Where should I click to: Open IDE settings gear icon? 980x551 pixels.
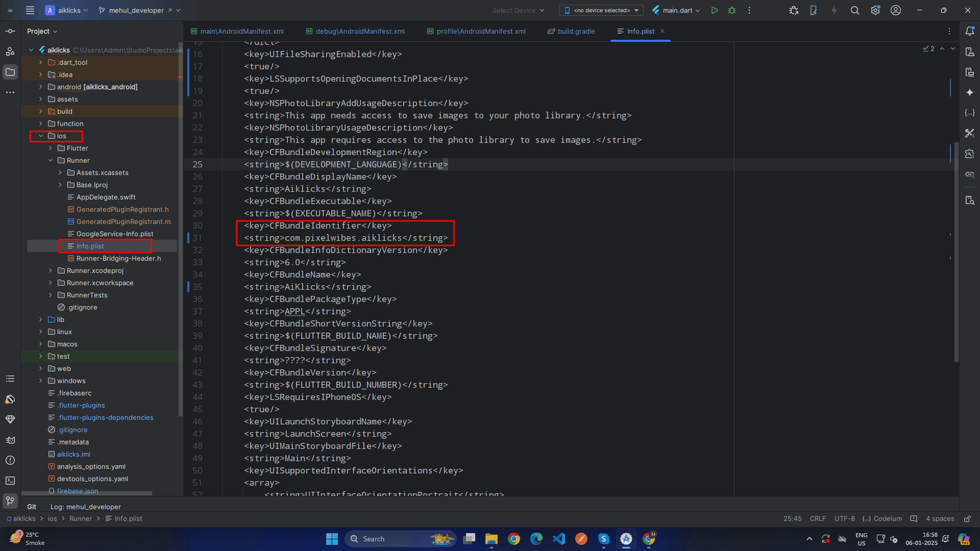tap(875, 10)
